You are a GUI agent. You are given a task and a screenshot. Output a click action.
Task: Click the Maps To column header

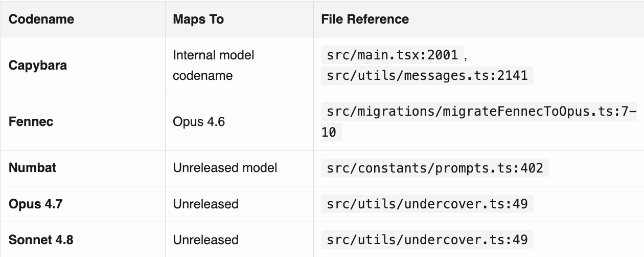click(x=198, y=19)
